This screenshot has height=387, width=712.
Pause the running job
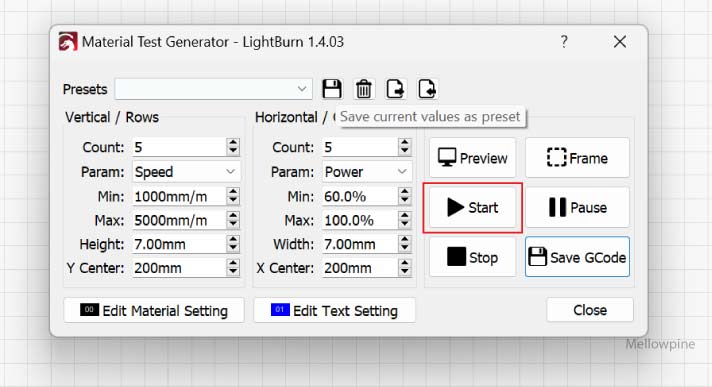point(577,208)
